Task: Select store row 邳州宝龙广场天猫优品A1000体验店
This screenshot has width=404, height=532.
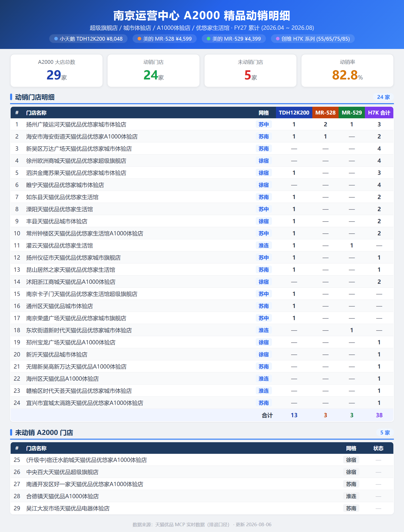Action: point(202,342)
